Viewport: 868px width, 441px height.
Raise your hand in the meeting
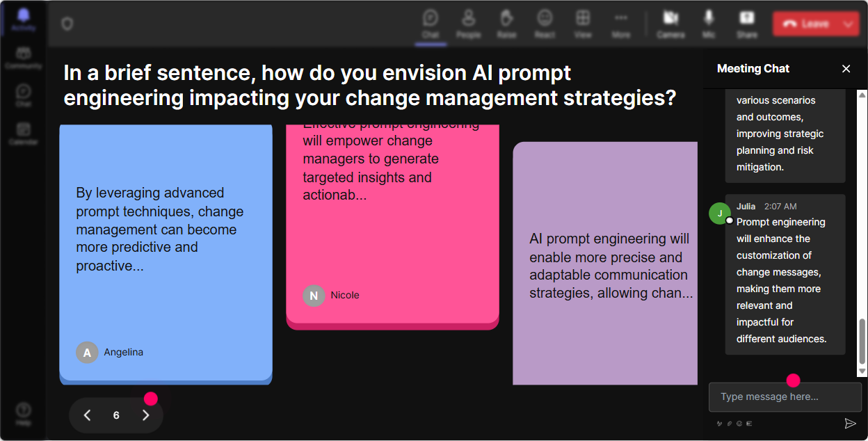click(x=506, y=24)
